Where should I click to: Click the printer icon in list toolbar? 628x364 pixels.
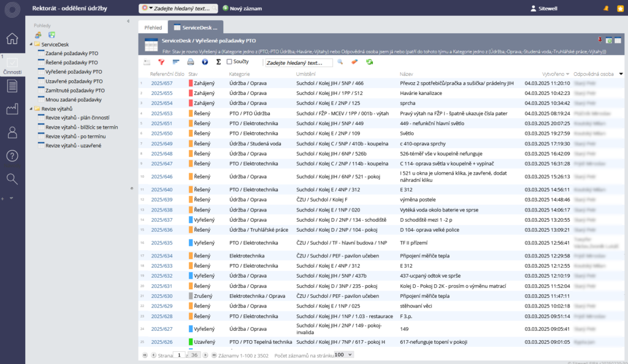point(190,62)
